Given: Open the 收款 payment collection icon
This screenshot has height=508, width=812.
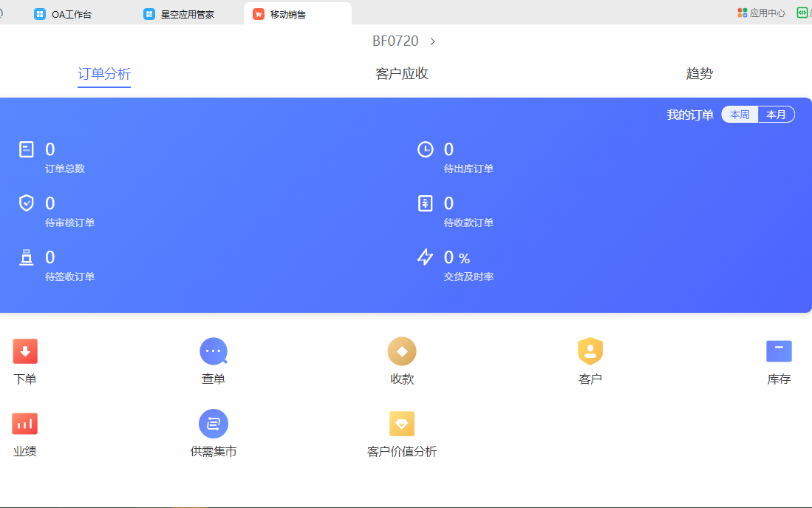Looking at the screenshot, I should click(x=402, y=351).
